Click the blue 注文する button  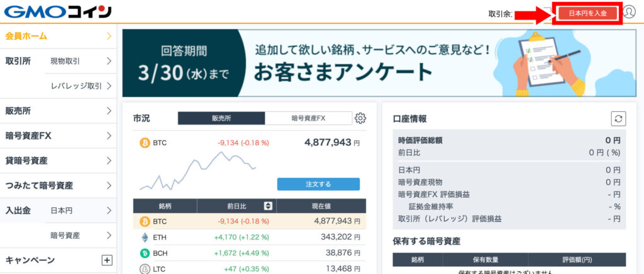(318, 184)
